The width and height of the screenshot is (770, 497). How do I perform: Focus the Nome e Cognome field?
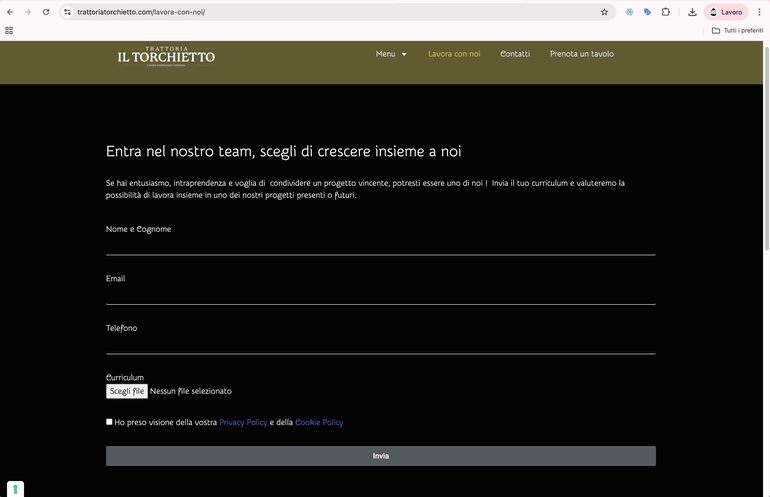380,245
